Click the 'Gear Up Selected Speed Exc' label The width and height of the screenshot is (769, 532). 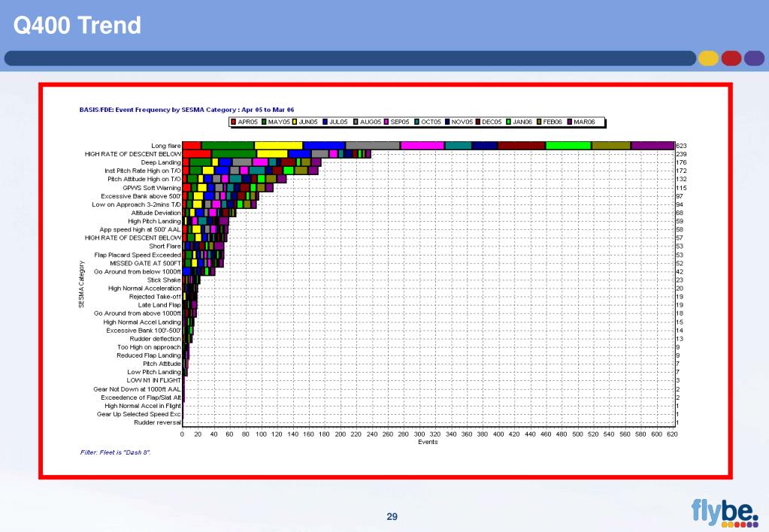[x=139, y=414]
